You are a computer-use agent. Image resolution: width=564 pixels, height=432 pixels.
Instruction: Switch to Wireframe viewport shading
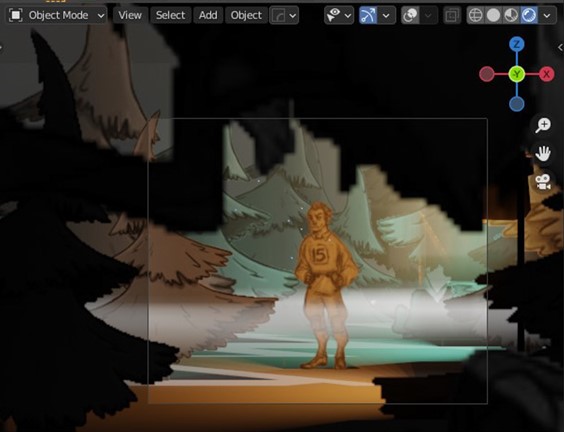tap(476, 15)
